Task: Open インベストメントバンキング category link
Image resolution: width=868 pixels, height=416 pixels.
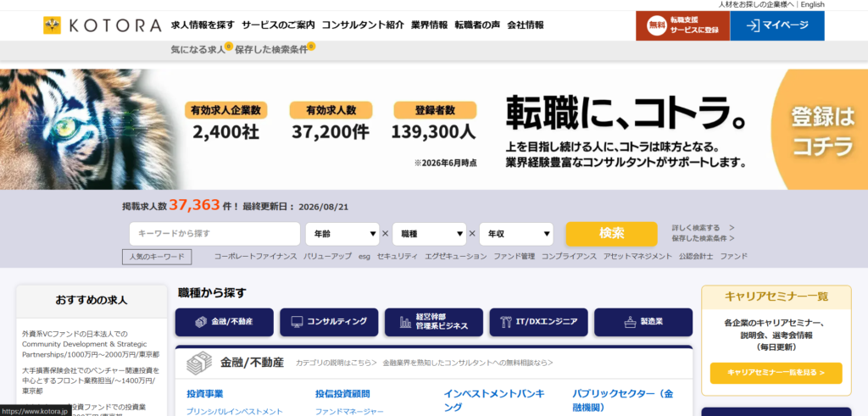Action: pyautogui.click(x=494, y=401)
